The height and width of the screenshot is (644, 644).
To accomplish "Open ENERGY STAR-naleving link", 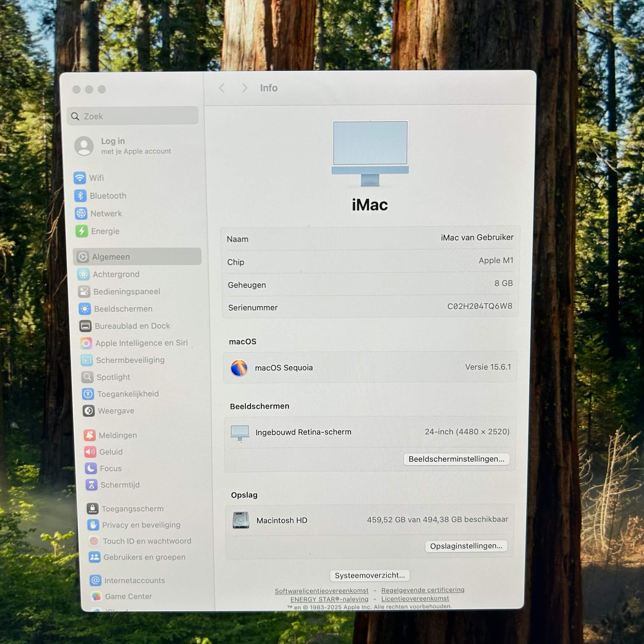I will (x=329, y=599).
